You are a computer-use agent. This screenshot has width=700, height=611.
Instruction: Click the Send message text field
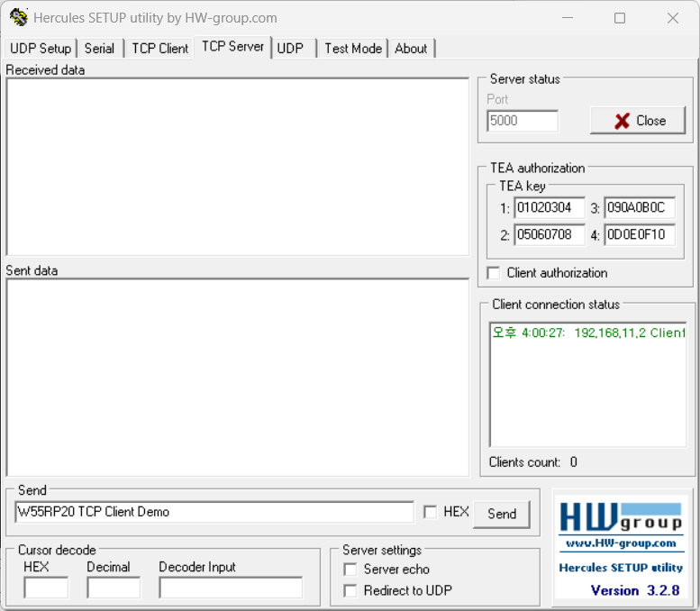click(x=214, y=512)
